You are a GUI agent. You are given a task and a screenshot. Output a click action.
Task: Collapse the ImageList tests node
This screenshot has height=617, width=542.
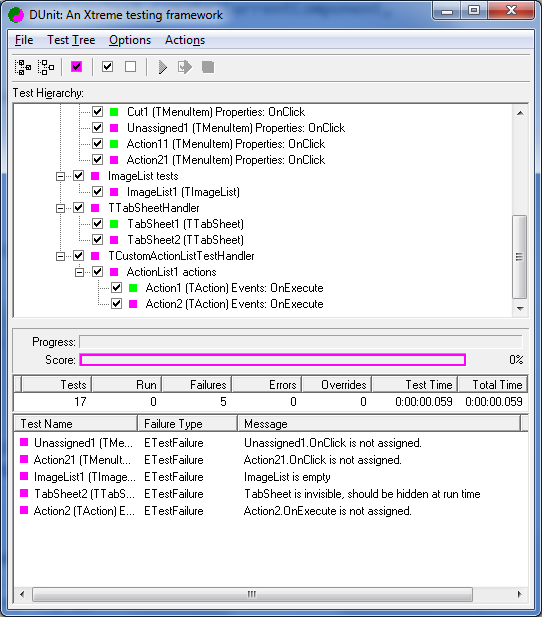60,176
